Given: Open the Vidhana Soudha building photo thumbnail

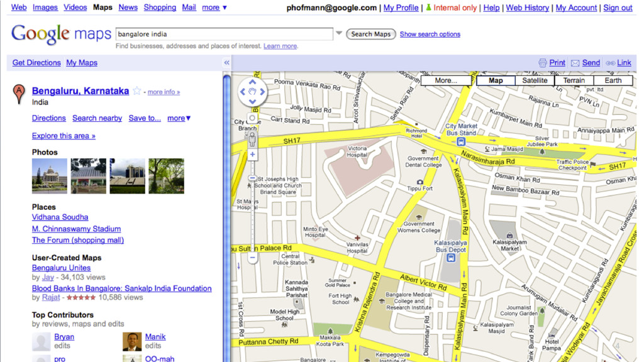Looking at the screenshot, I should (x=49, y=176).
